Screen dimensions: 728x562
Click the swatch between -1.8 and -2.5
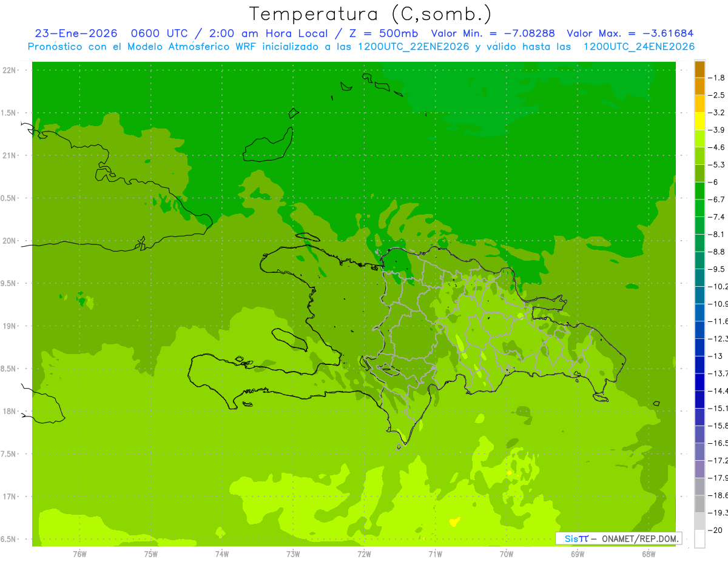pos(699,86)
